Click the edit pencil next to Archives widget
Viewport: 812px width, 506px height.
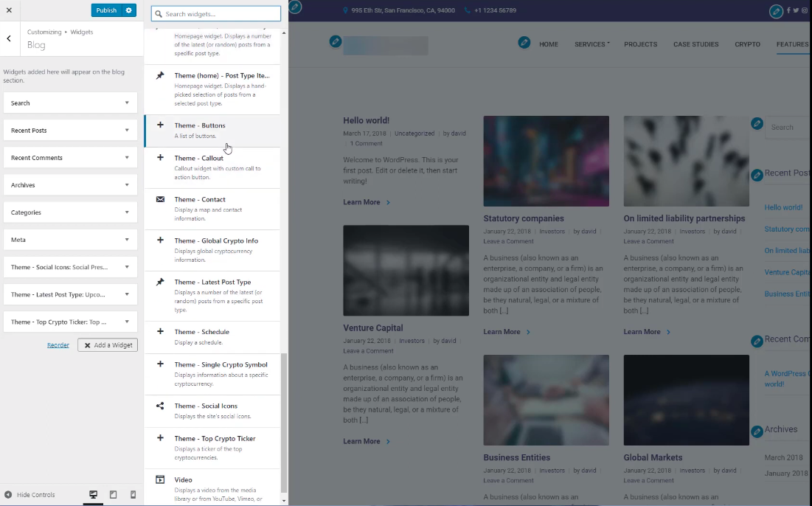click(x=757, y=432)
